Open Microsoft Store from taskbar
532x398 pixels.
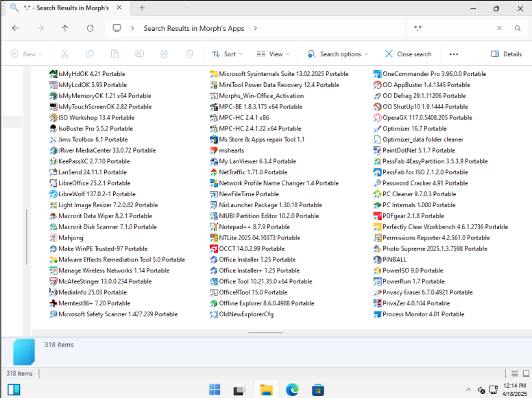(317, 390)
